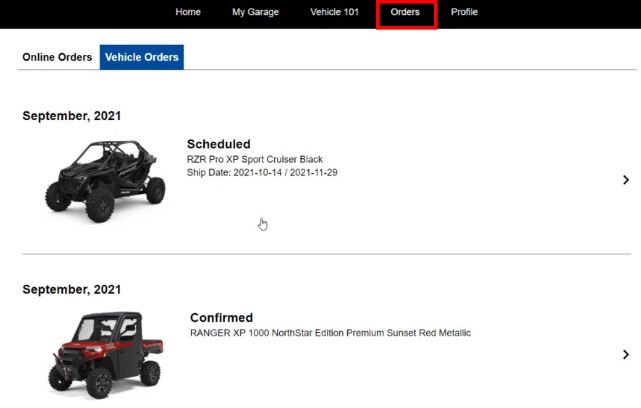This screenshot has height=408, width=641.
Task: Click September, 2021 heading above Scheduled order
Action: tap(72, 116)
